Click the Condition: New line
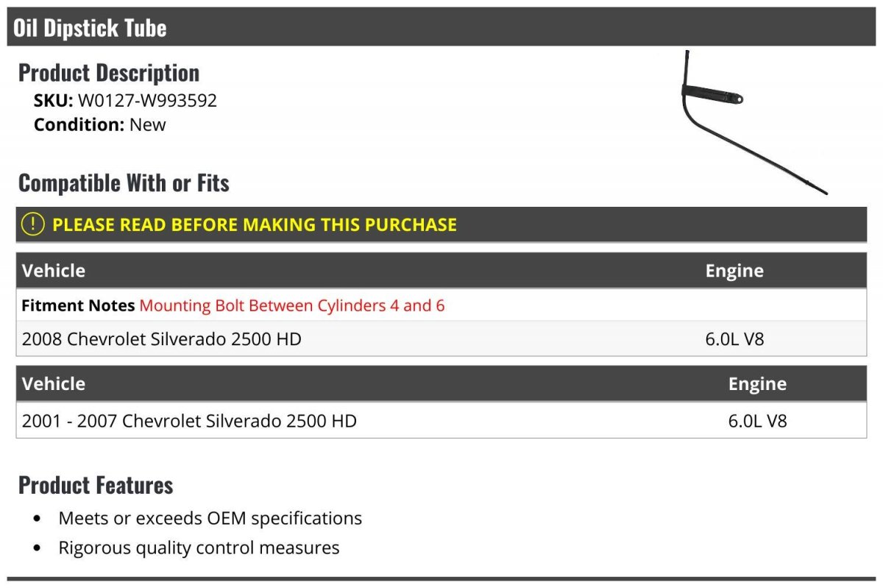The width and height of the screenshot is (883, 588). pos(99,124)
